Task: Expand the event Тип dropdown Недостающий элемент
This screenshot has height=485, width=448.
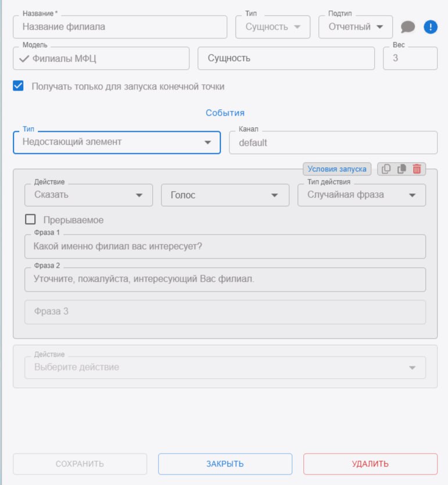Action: coord(116,142)
